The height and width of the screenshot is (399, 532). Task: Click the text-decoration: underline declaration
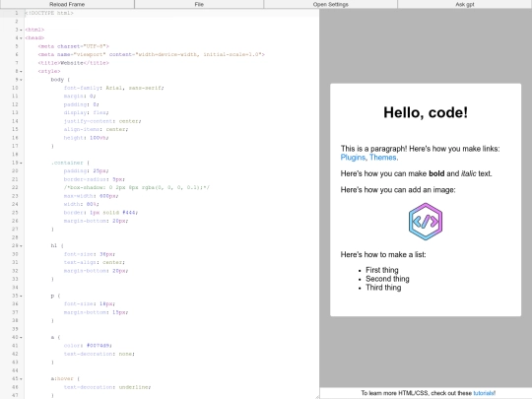point(107,387)
